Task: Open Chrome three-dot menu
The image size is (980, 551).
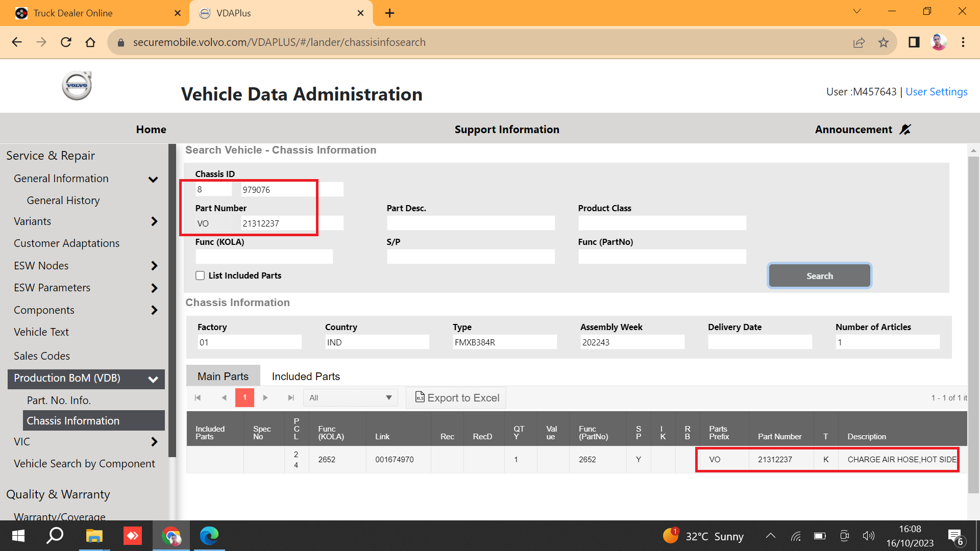Action: (963, 42)
